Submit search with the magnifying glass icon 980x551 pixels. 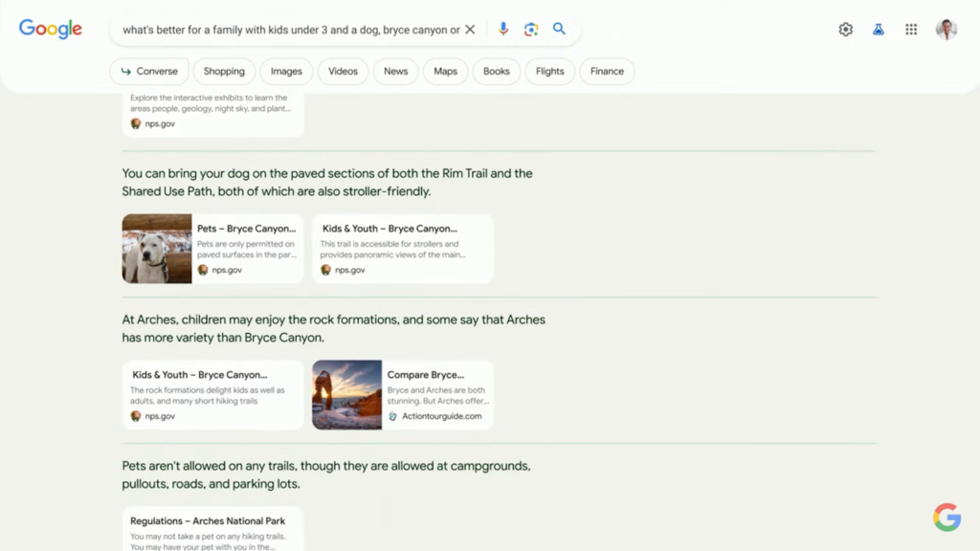pos(559,29)
